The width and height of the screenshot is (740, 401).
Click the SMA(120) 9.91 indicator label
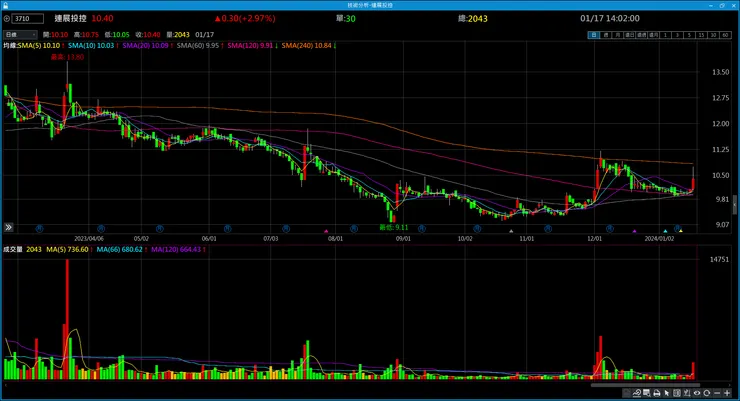tap(252, 46)
